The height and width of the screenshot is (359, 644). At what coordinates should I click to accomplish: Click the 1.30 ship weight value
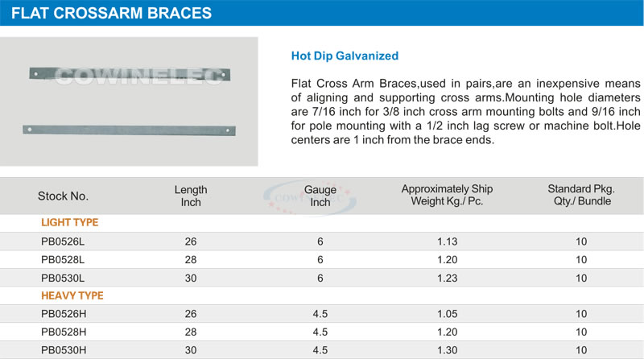coord(447,350)
